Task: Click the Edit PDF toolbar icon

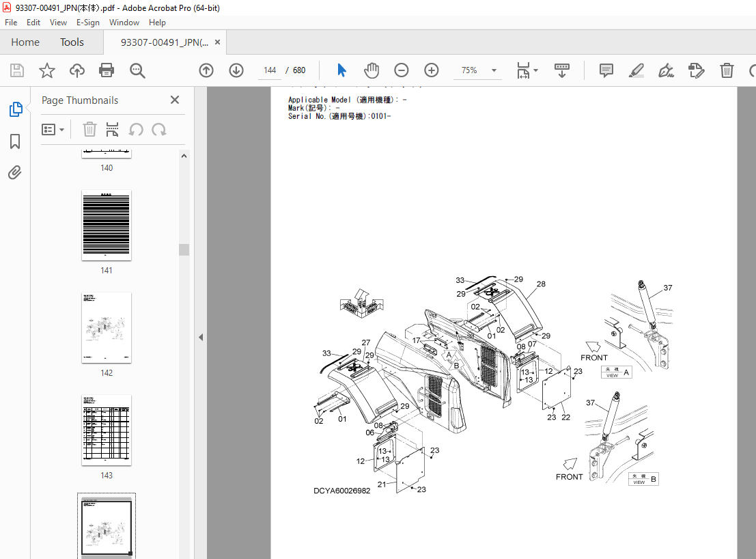Action: pos(696,70)
